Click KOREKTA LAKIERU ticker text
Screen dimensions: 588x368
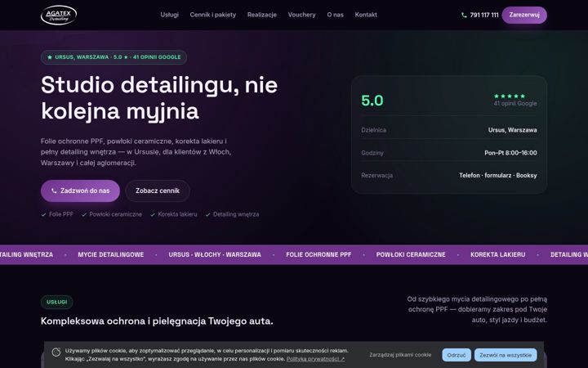[x=498, y=254]
